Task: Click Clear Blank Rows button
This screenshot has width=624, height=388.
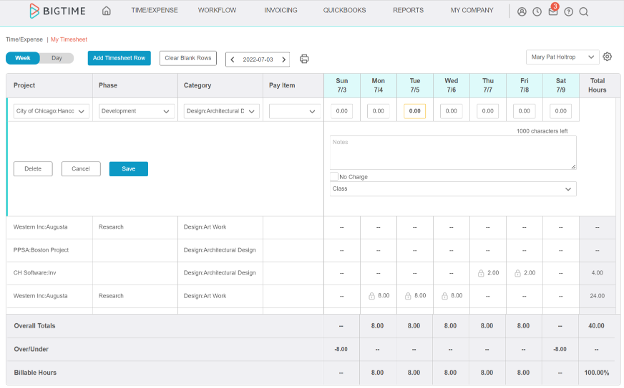Action: click(x=188, y=58)
